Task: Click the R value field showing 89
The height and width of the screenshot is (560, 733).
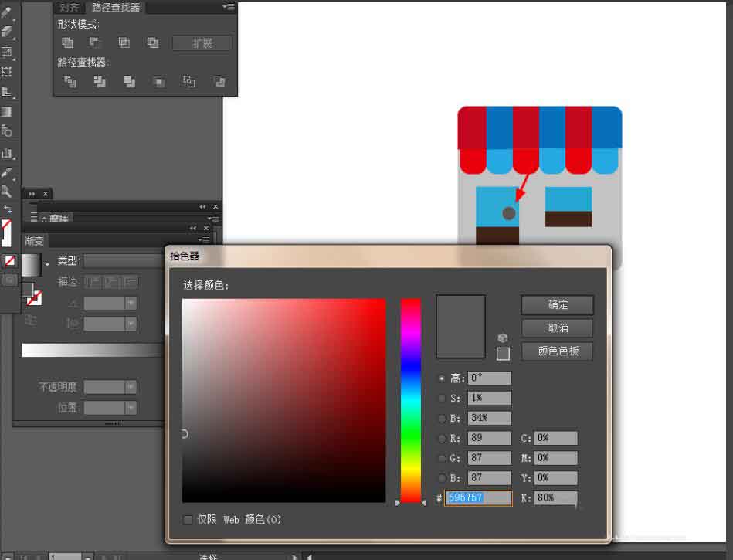Action: pyautogui.click(x=490, y=438)
